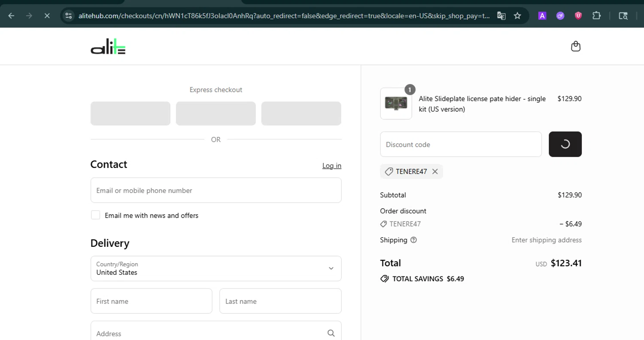This screenshot has width=644, height=340.
Task: Focus the First name field
Action: [x=151, y=301]
